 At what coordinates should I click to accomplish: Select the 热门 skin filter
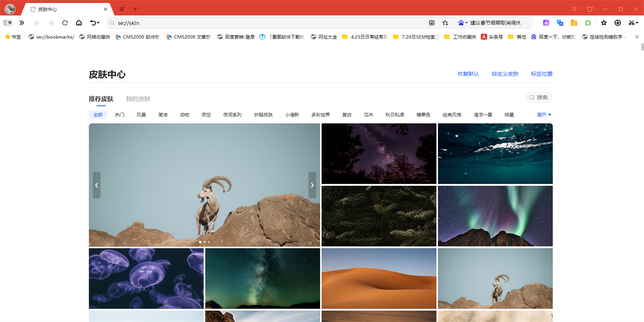point(119,114)
